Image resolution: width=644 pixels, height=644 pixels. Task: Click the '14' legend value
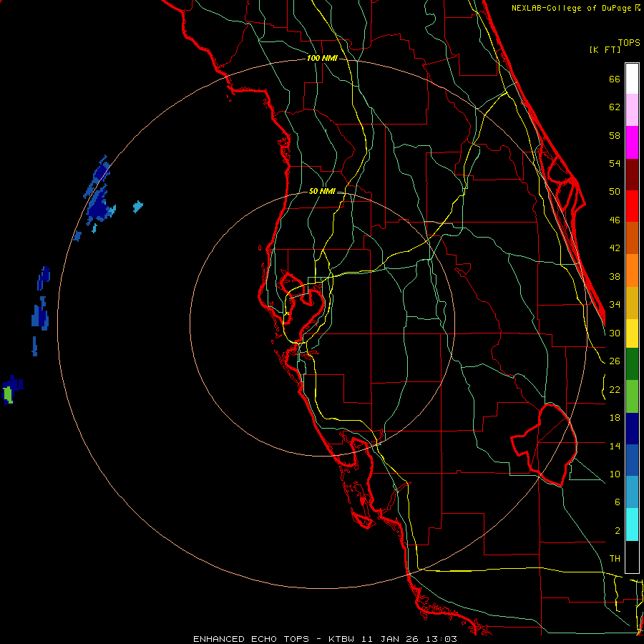pyautogui.click(x=615, y=447)
